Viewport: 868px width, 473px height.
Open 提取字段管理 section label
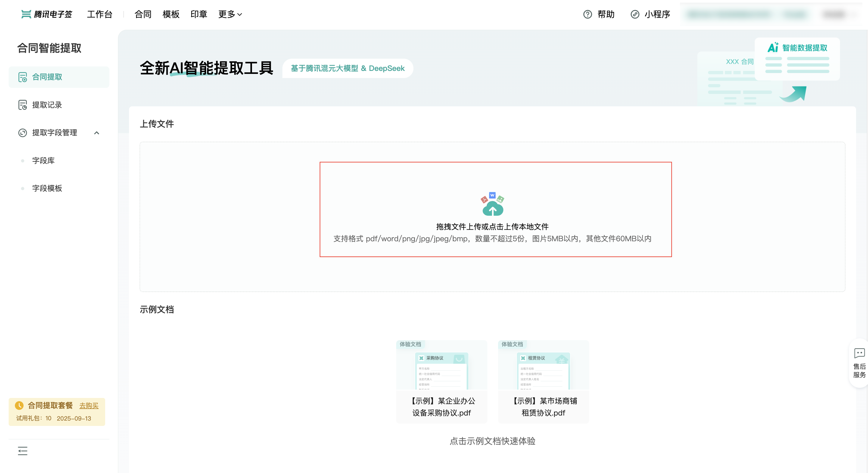55,133
